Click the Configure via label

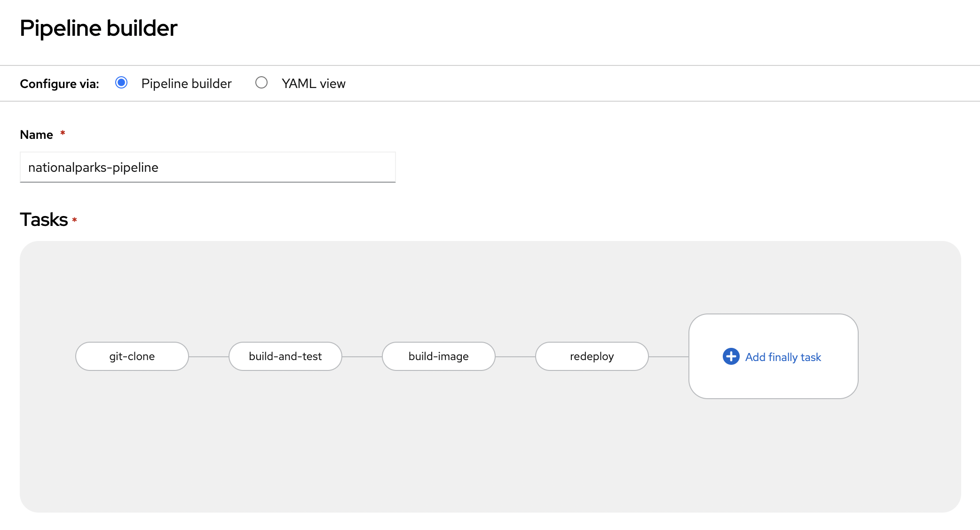coord(59,84)
